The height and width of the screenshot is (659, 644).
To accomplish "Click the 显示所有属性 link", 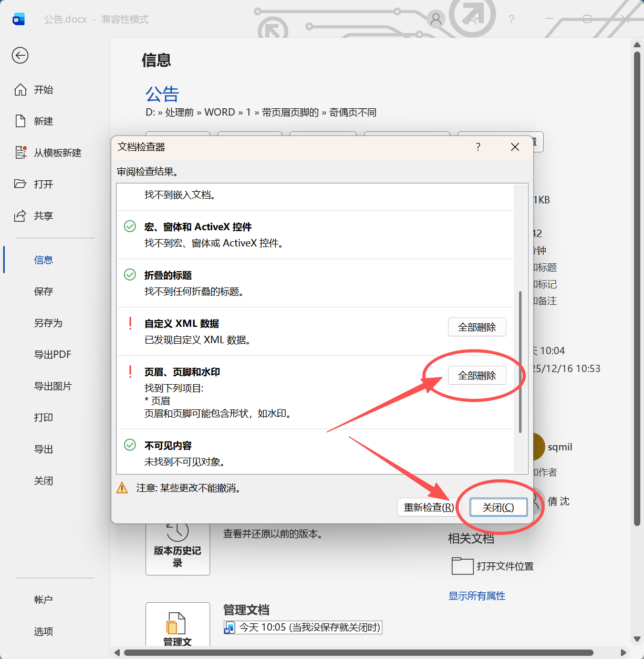I will pos(477,596).
